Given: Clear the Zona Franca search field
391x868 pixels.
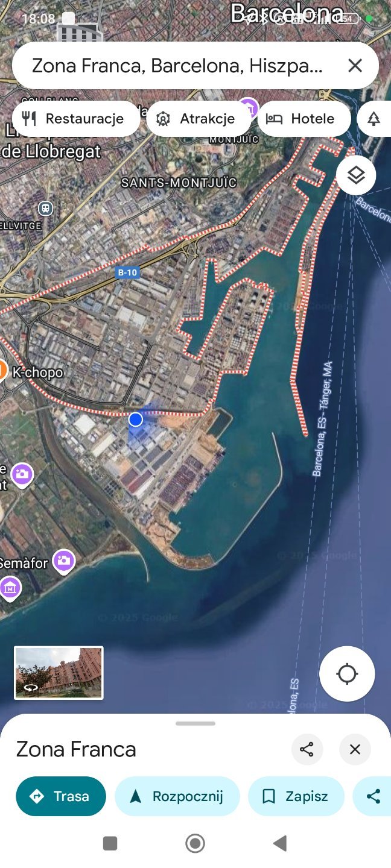Looking at the screenshot, I should [355, 66].
